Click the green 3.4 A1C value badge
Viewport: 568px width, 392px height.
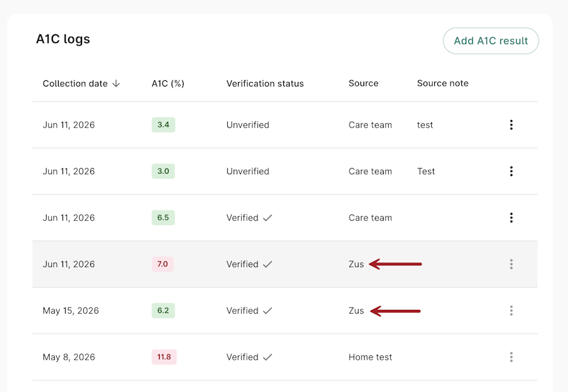tap(163, 124)
